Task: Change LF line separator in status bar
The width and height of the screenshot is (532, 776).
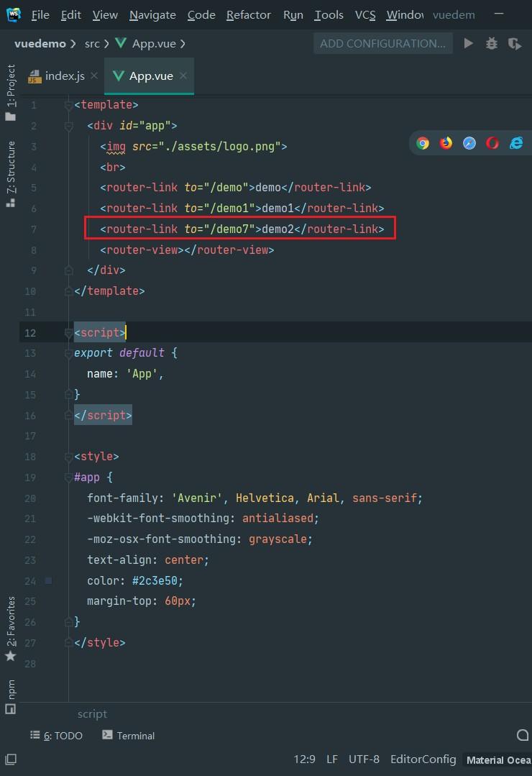Action: point(332,759)
